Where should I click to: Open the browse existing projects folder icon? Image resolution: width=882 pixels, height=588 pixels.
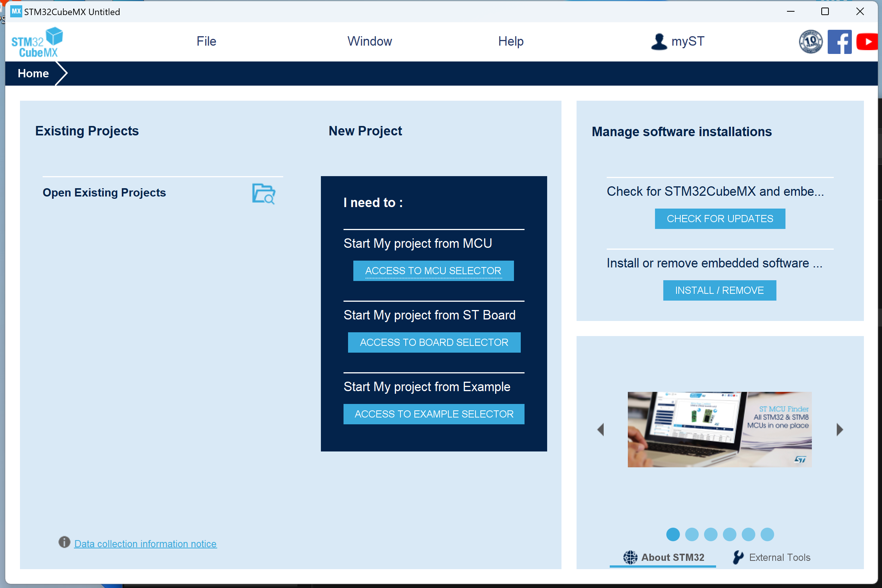(264, 194)
